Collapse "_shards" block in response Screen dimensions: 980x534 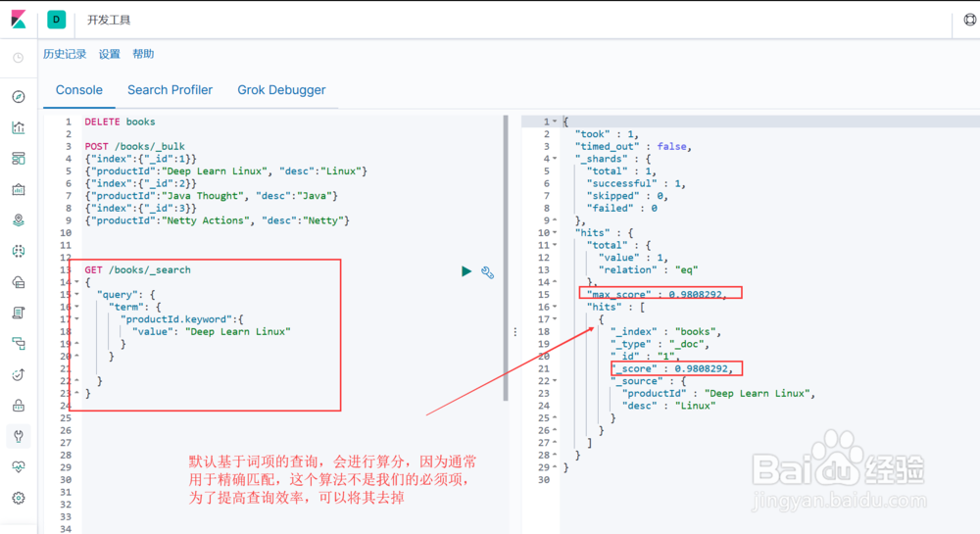(x=555, y=159)
